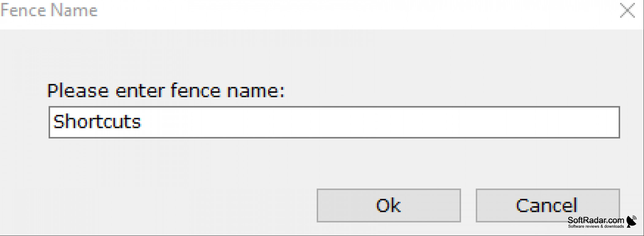Click the 'Software reviews & downloads' tagline
This screenshot has width=644, height=236.
[596, 226]
